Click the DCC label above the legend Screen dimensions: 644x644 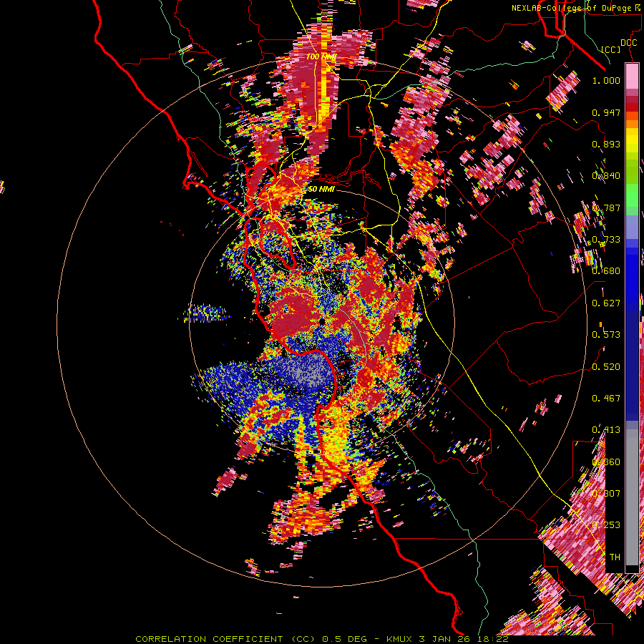tap(628, 43)
